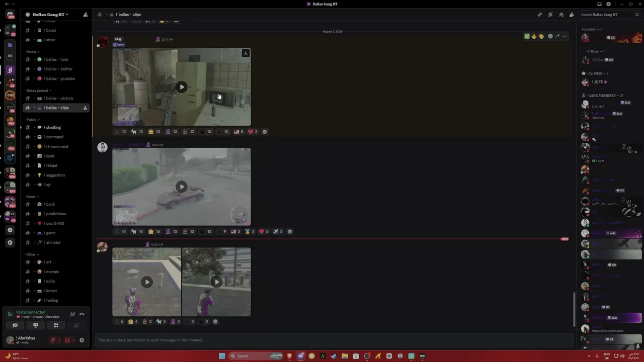The image size is (644, 362).
Task: Toggle the crown reaction showing 15
Action: coord(154,232)
